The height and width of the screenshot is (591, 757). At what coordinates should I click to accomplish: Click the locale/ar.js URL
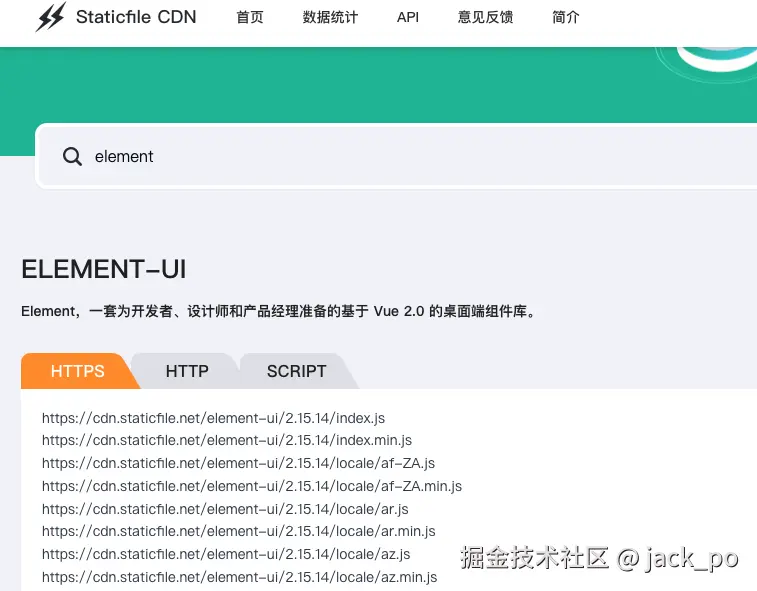[x=225, y=509]
